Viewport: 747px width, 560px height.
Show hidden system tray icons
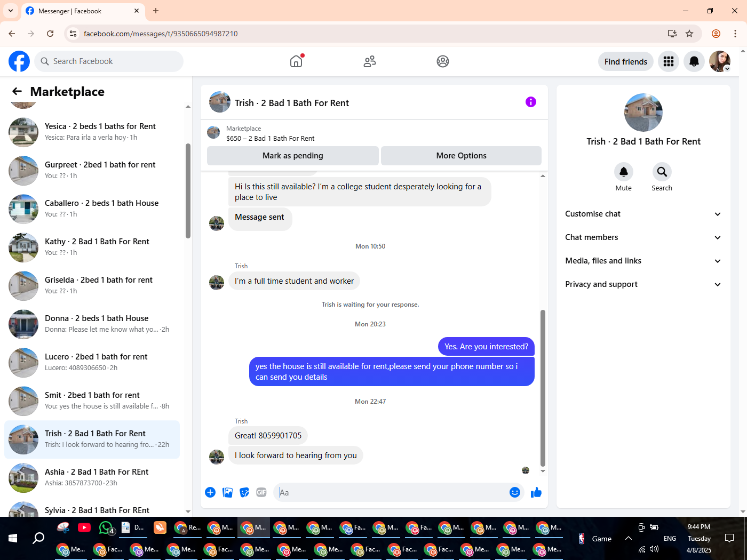click(x=629, y=538)
